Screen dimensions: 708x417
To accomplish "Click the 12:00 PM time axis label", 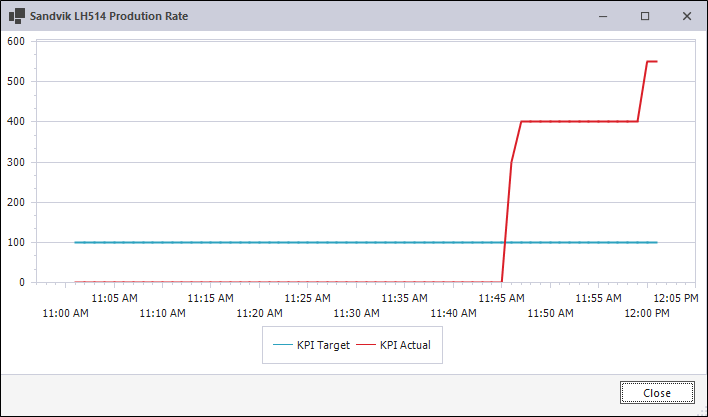I will coord(647,313).
